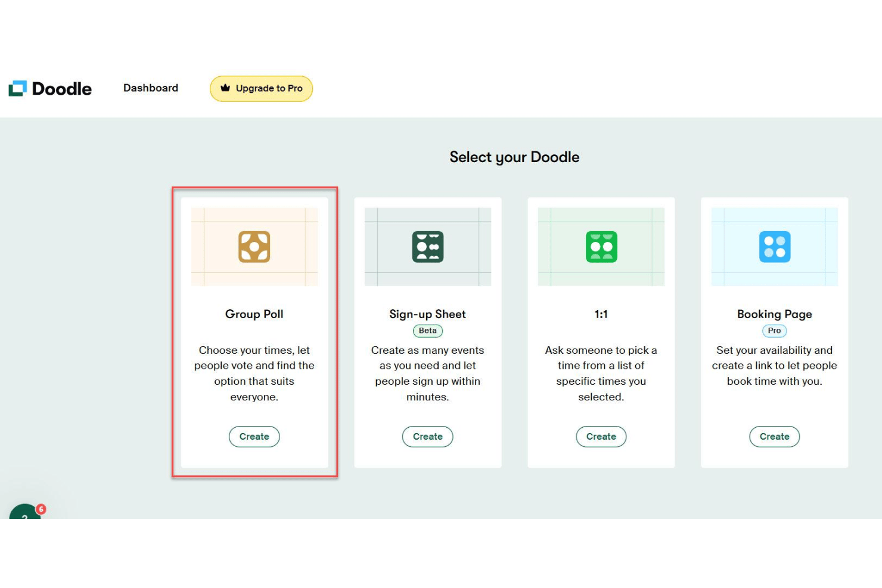Click the Booking Page description text
This screenshot has width=882, height=588.
[775, 366]
